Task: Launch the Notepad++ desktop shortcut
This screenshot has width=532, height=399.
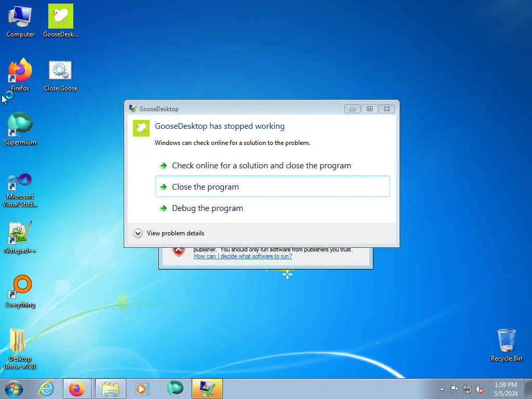Action: click(x=20, y=237)
